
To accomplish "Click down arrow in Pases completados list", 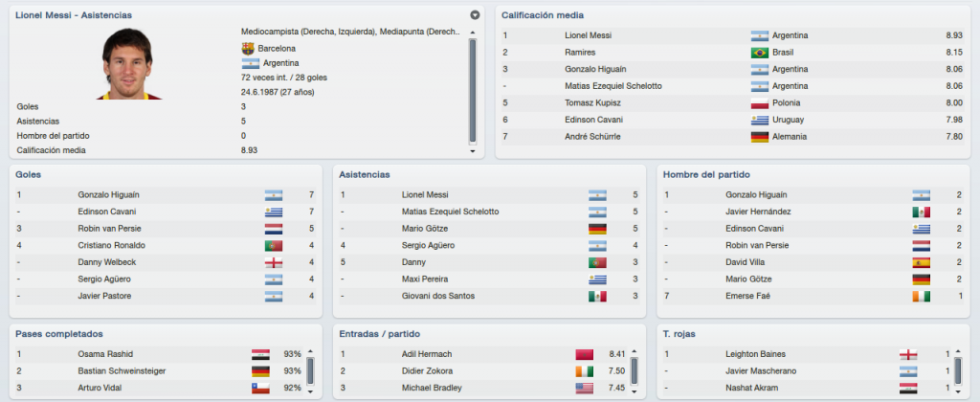I will pyautogui.click(x=311, y=389).
